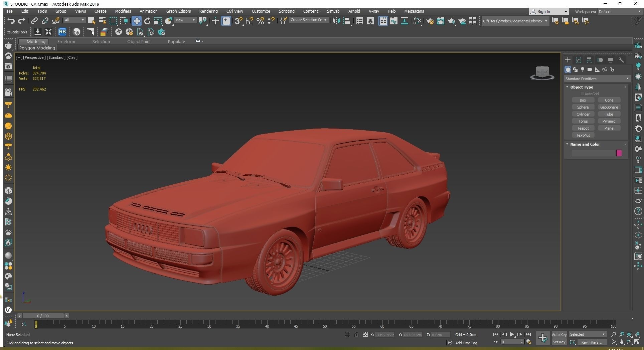Click the ViewCube in the viewport
The image size is (644, 350).
coord(542,73)
